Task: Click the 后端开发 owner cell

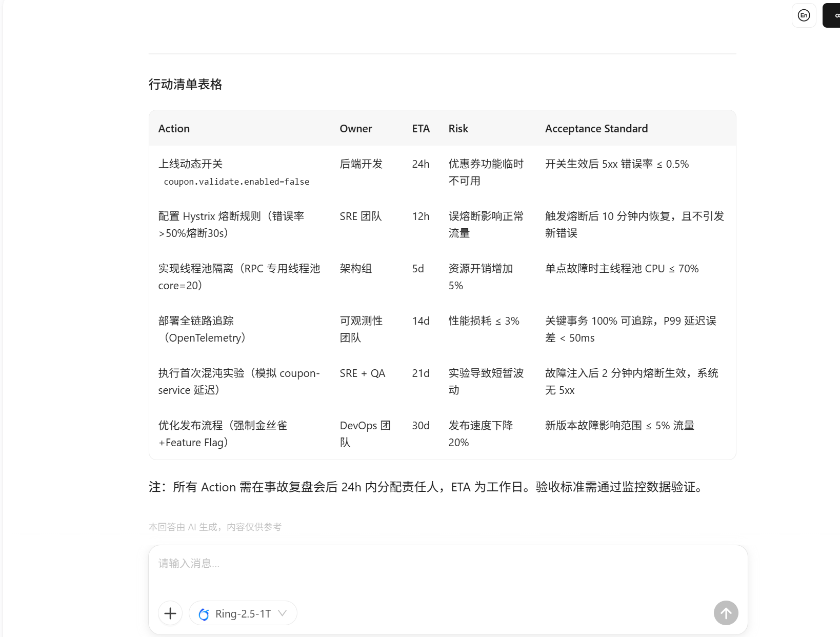Action: pos(361,164)
